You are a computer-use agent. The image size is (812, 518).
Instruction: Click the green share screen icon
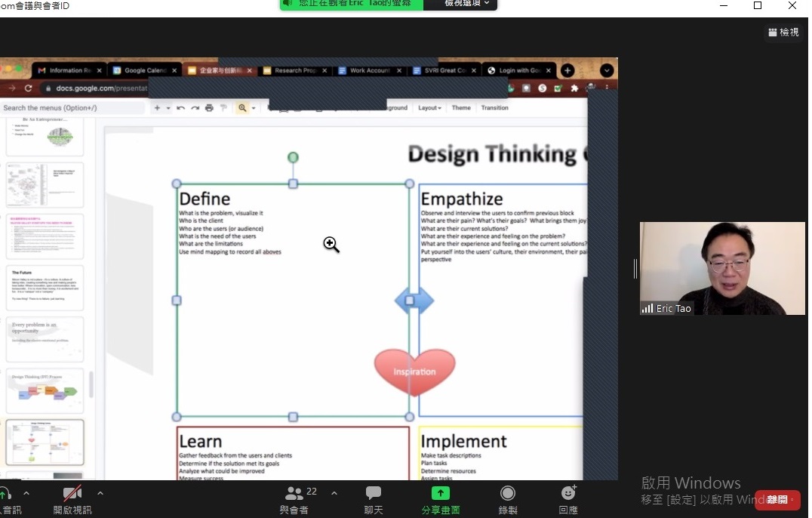[440, 493]
